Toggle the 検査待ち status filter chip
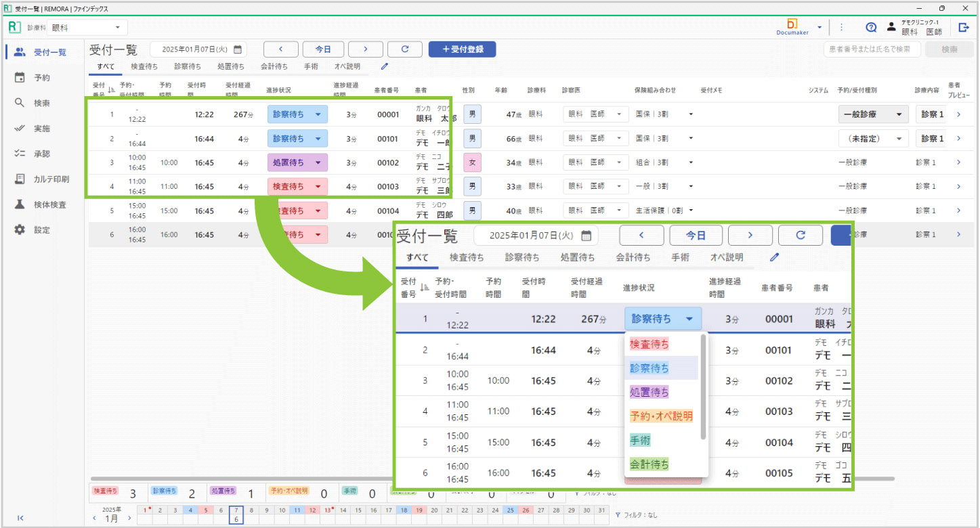 pyautogui.click(x=105, y=490)
